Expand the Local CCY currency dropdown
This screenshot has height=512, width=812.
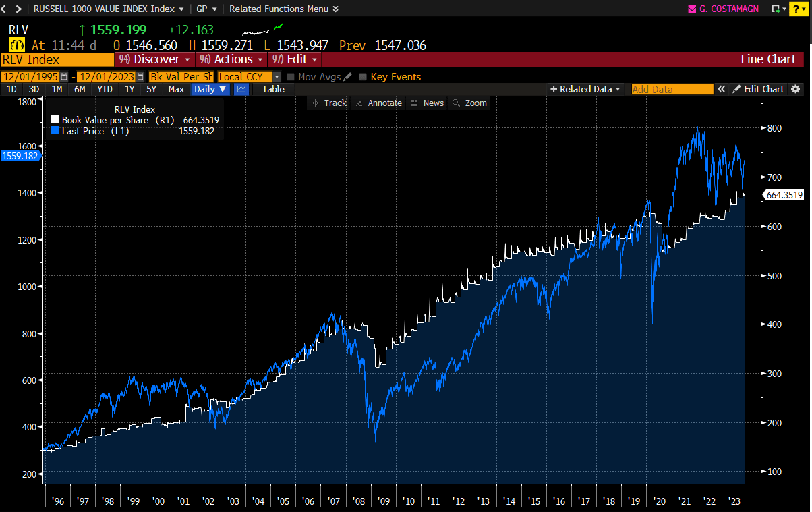pyautogui.click(x=277, y=77)
